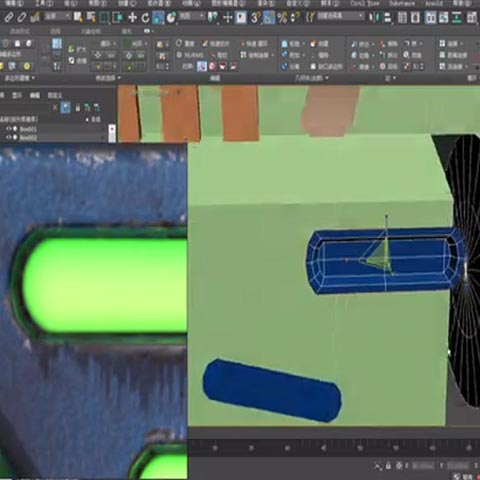The width and height of the screenshot is (480, 480).
Task: Open the named selection sets dropdown
Action: click(340, 16)
